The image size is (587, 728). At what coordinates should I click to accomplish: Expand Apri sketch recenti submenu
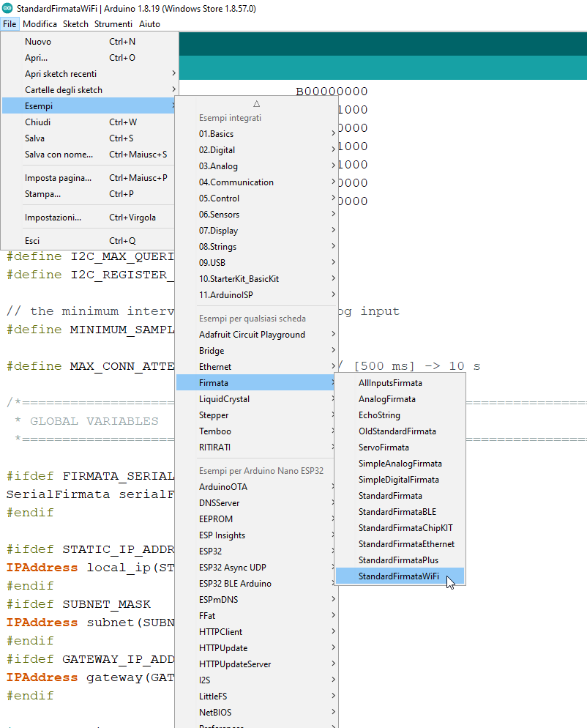tap(88, 74)
